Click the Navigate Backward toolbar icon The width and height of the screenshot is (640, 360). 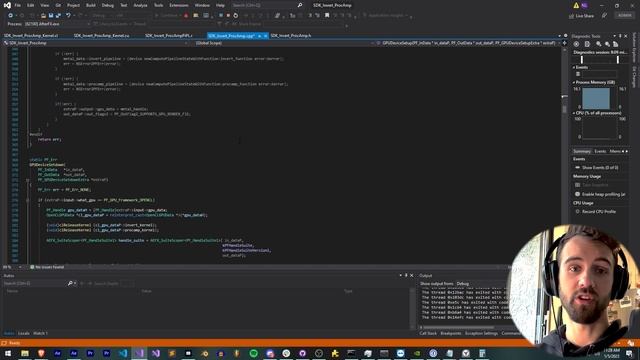pyautogui.click(x=10, y=16)
